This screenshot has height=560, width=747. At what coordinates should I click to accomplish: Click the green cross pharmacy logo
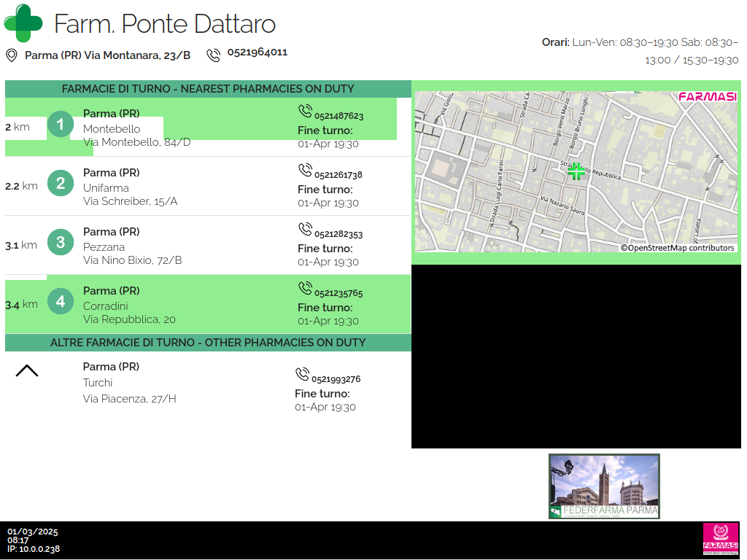point(23,23)
